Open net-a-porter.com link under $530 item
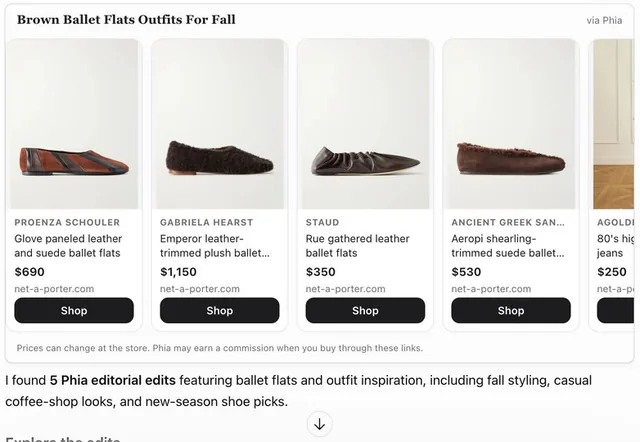 [491, 289]
